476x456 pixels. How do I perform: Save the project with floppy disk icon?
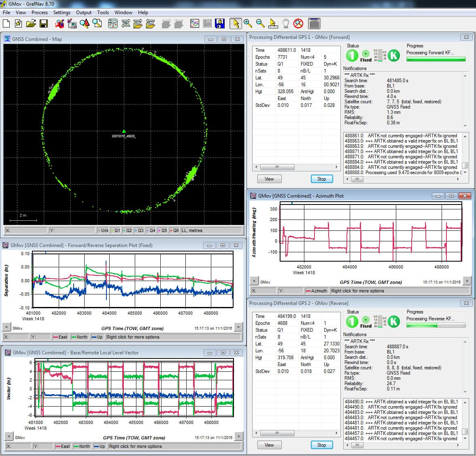44,23
